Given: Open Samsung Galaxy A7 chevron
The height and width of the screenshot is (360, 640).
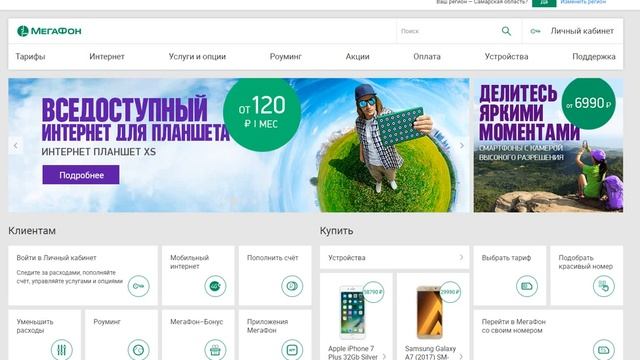Looking at the screenshot, I should tap(461, 356).
